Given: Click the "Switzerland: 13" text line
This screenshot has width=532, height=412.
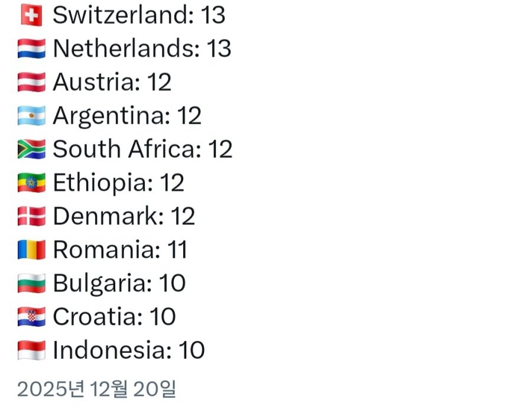Looking at the screenshot, I should (x=139, y=15).
